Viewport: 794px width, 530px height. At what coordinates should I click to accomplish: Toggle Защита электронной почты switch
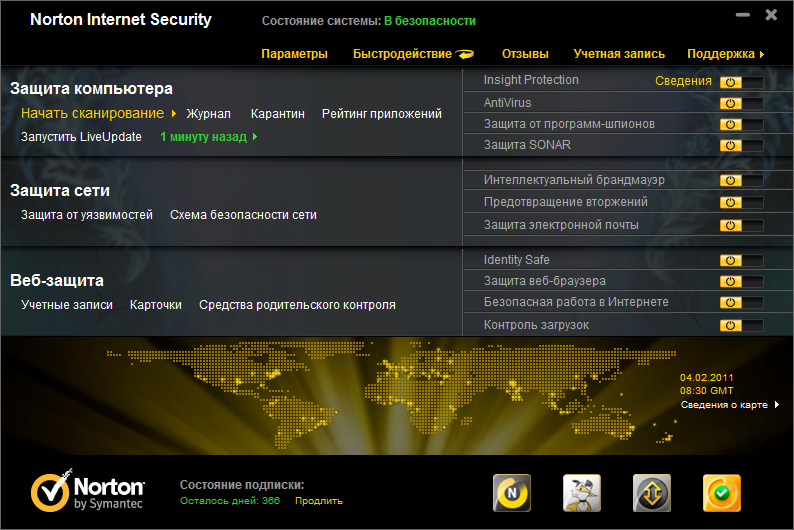coord(741,226)
